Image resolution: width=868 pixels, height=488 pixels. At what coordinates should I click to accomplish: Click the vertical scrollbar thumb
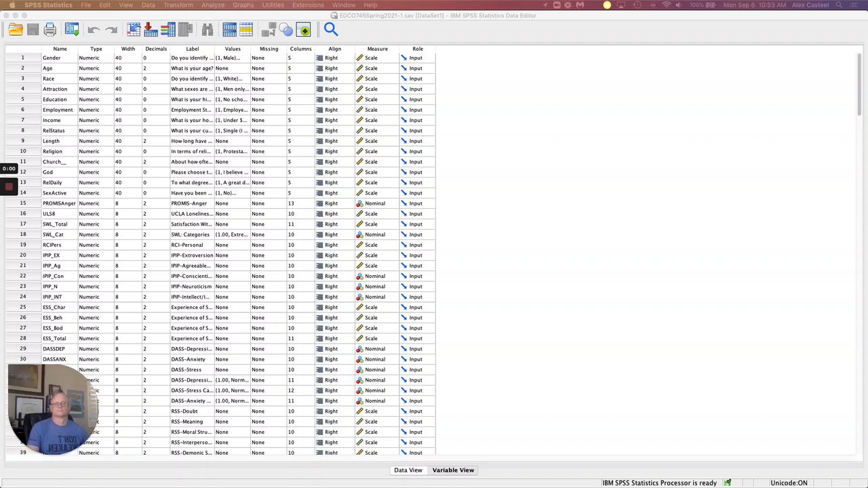click(x=859, y=86)
